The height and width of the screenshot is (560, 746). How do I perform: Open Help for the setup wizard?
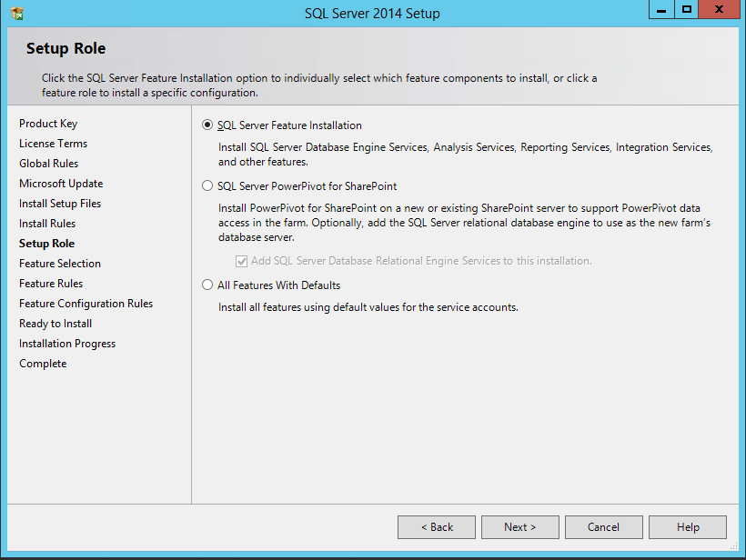[688, 527]
